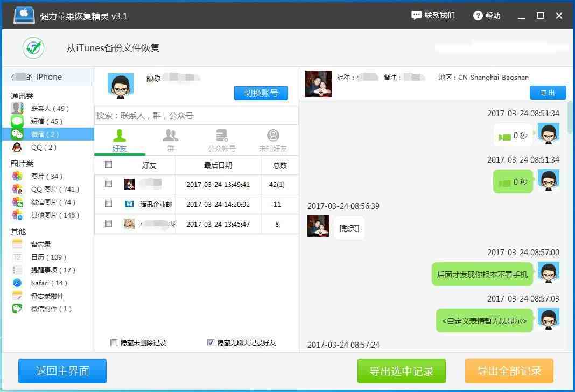
Task: Open the Contacts (联系人) sidebar icon
Action: point(17,108)
